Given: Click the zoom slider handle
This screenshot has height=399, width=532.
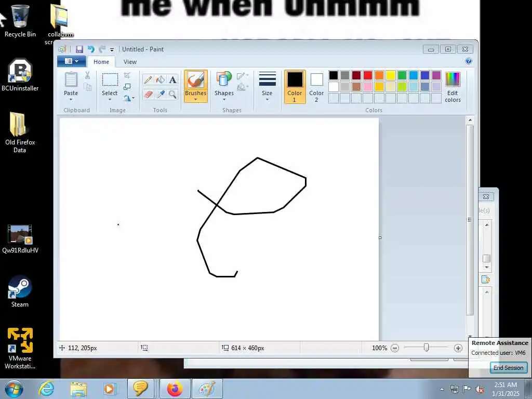Looking at the screenshot, I should point(427,348).
